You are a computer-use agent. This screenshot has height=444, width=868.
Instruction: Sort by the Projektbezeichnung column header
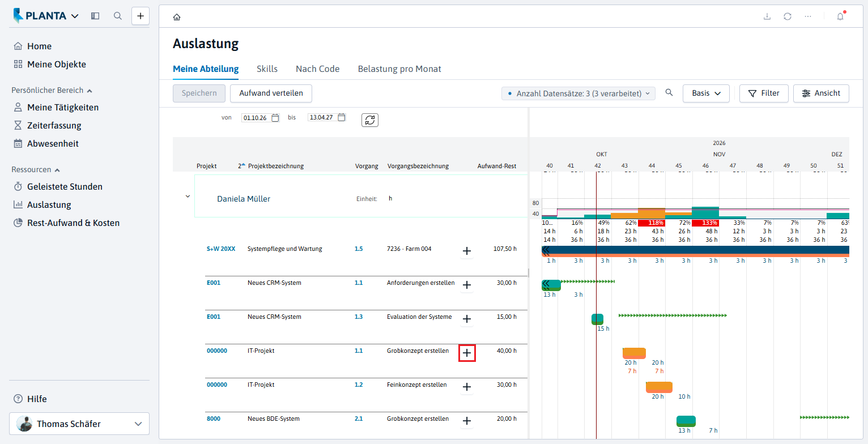coord(275,166)
